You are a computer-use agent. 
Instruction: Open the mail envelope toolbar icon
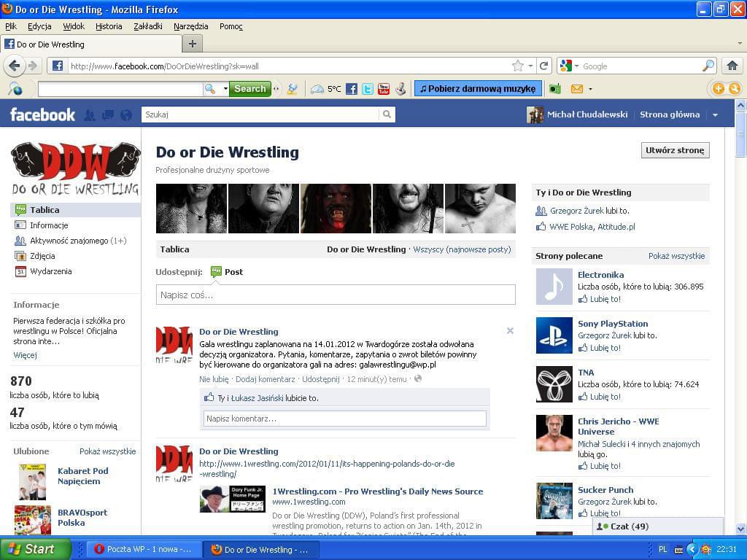coord(577,89)
